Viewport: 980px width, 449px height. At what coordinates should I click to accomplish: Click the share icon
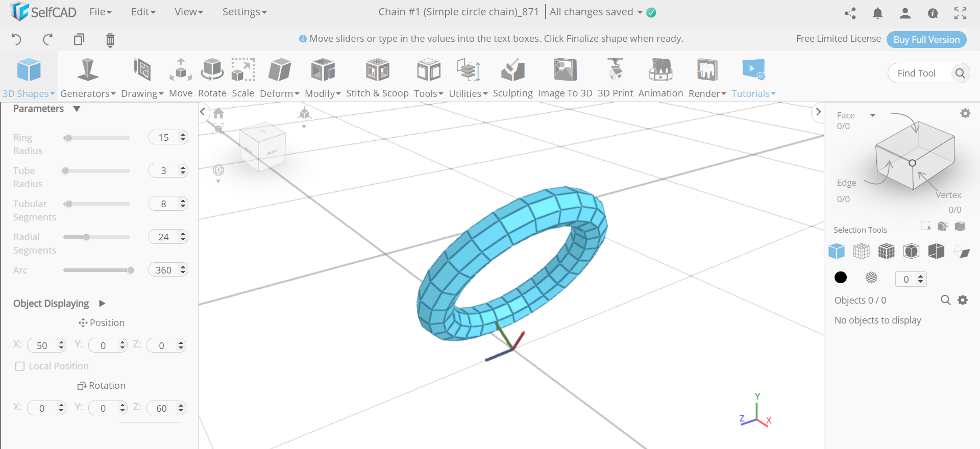(x=850, y=13)
